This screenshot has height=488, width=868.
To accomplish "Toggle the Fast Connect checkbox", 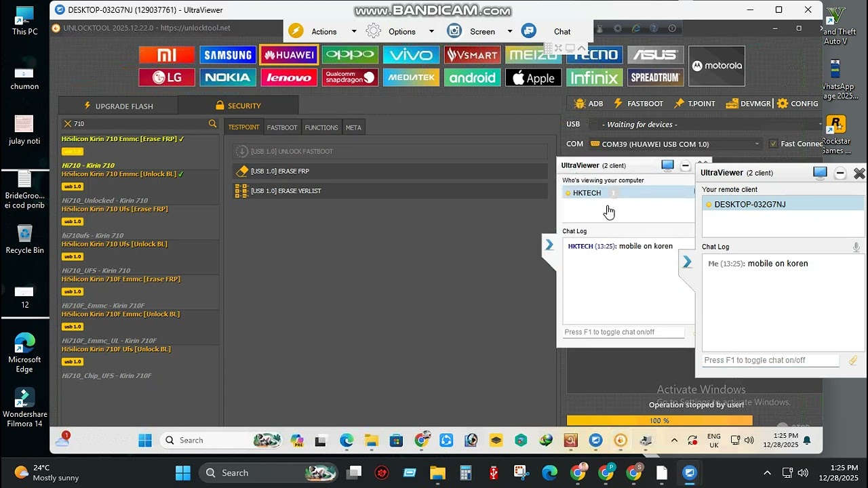I will pos(773,144).
